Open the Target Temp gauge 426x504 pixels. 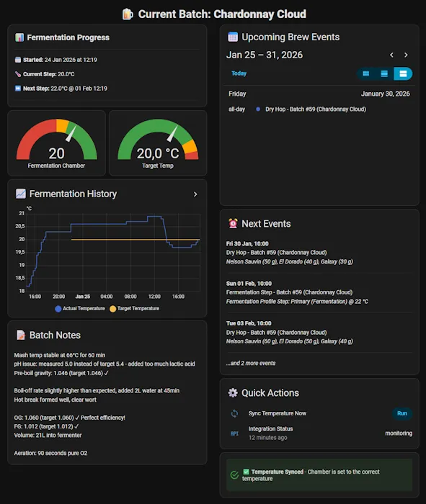click(x=158, y=143)
